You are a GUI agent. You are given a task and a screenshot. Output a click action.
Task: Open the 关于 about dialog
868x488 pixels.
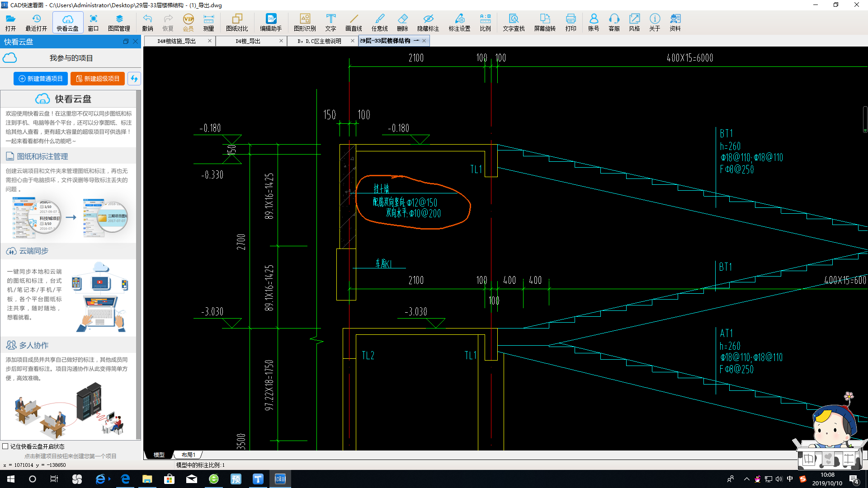tap(655, 22)
